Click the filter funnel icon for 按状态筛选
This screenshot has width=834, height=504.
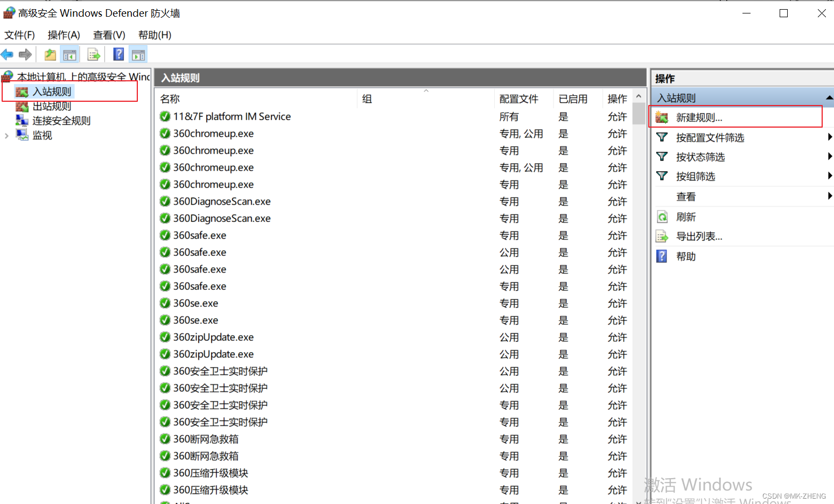pos(662,157)
